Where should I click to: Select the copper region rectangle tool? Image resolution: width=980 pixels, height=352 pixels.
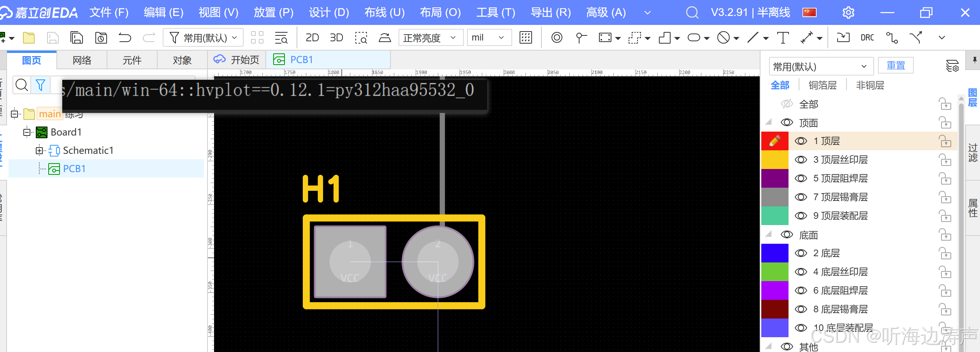[605, 38]
